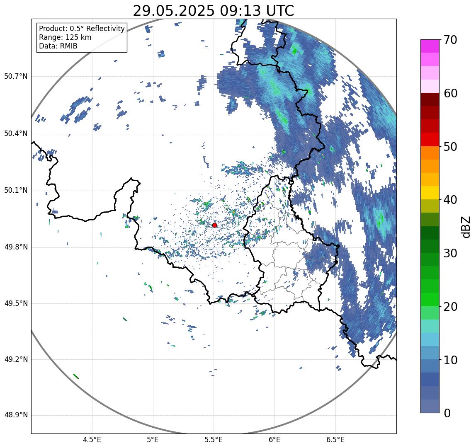Pick the magenta 70 dBZ colorbar segment
This screenshot has height=448, width=476.
430,46
